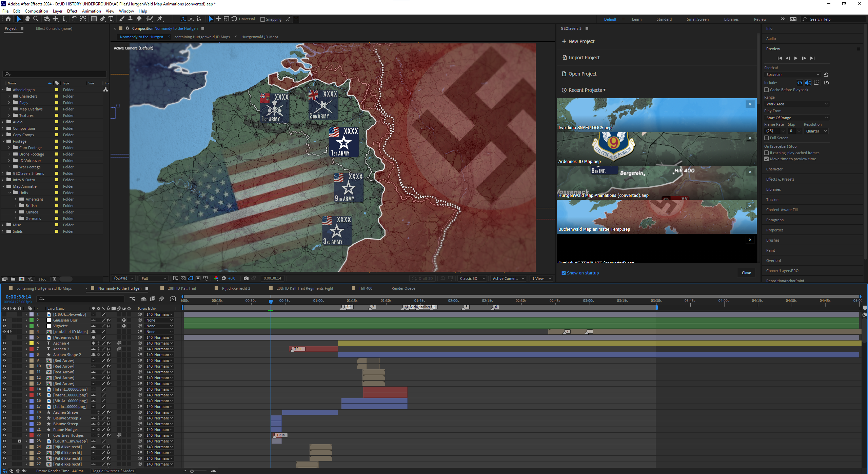Open the preview Resolution Quarter dropdown
The height and width of the screenshot is (474, 868).
point(816,131)
